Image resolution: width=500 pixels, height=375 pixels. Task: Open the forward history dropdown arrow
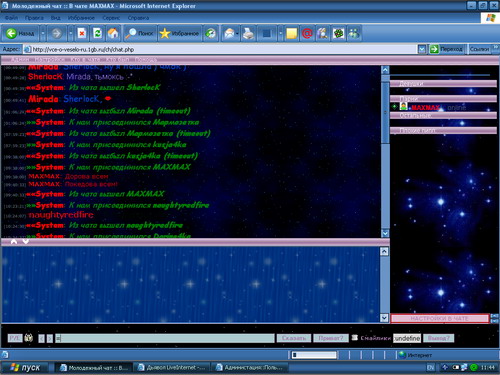point(70,33)
